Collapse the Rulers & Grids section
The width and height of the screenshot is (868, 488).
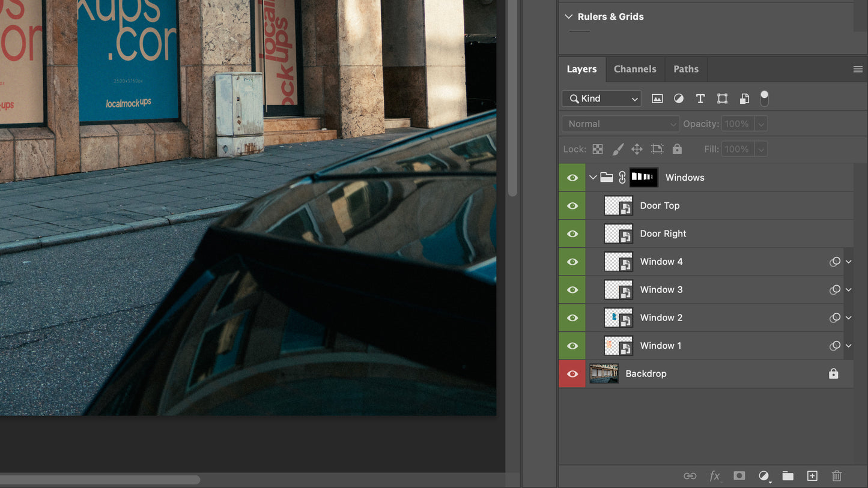(569, 17)
